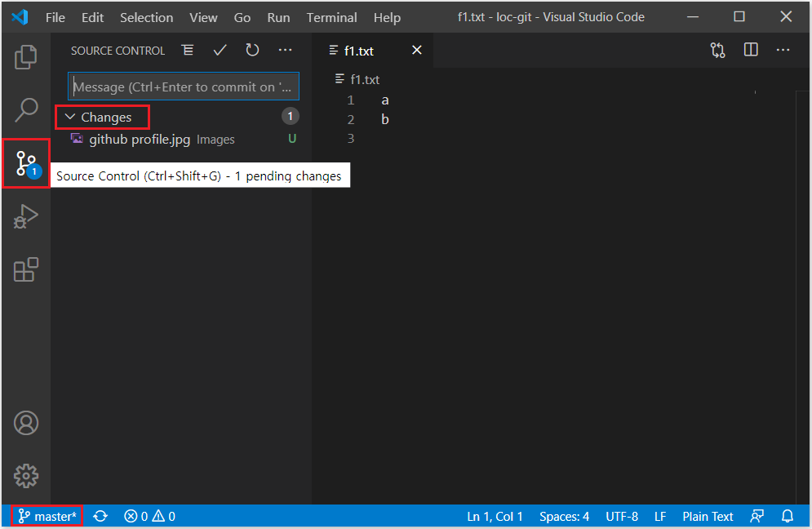
Task: Open notifications bell in status bar
Action: [x=788, y=516]
